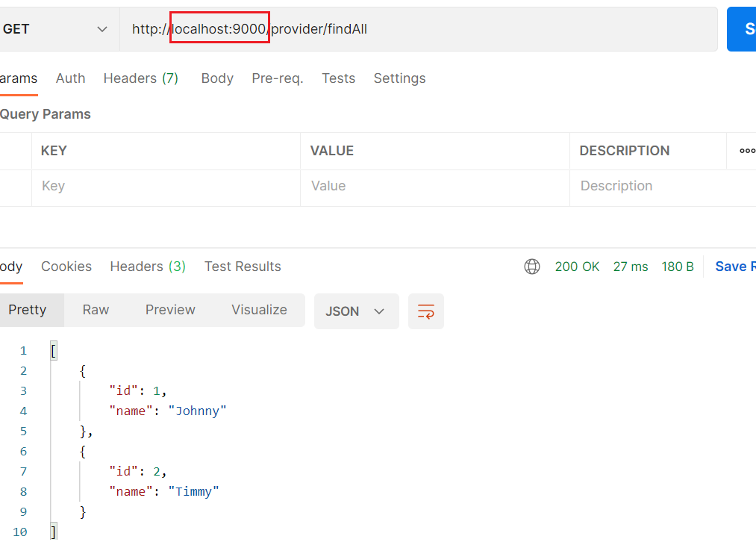Image resolution: width=756 pixels, height=545 pixels.
Task: Click the request URL input field
Action: pos(419,29)
